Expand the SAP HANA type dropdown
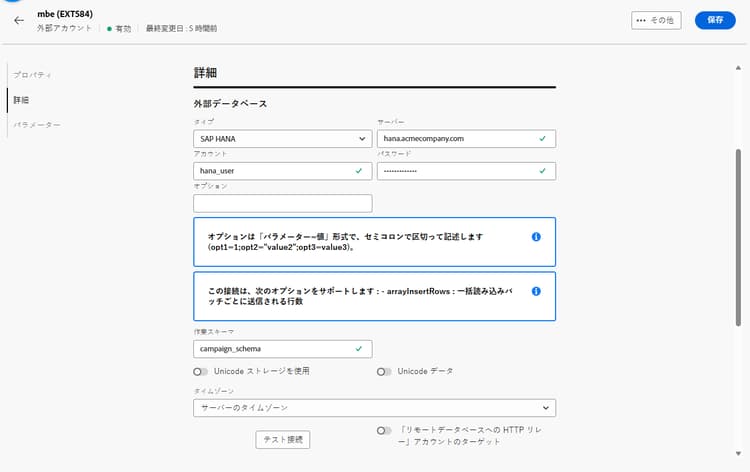 (283, 139)
